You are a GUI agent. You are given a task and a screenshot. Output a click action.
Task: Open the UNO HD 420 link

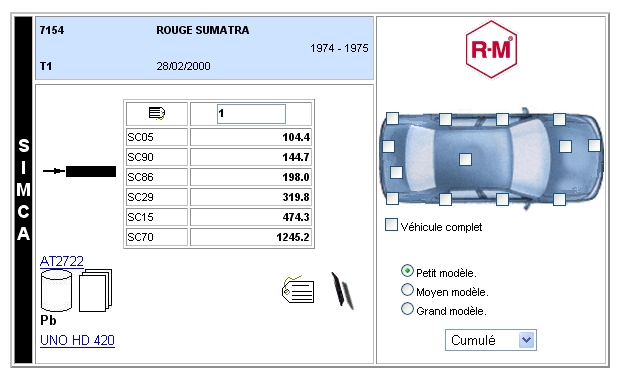pyautogui.click(x=77, y=340)
